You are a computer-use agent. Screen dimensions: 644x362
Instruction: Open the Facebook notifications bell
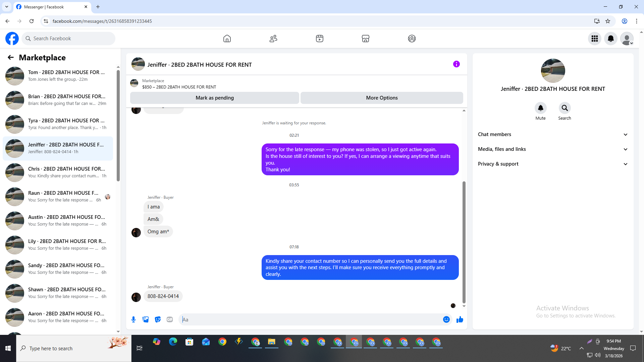click(x=610, y=39)
